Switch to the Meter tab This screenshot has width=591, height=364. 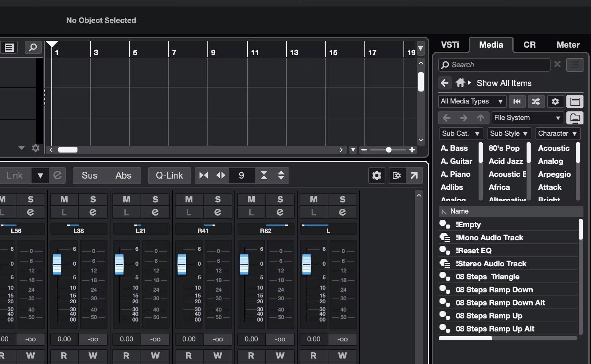(x=568, y=45)
